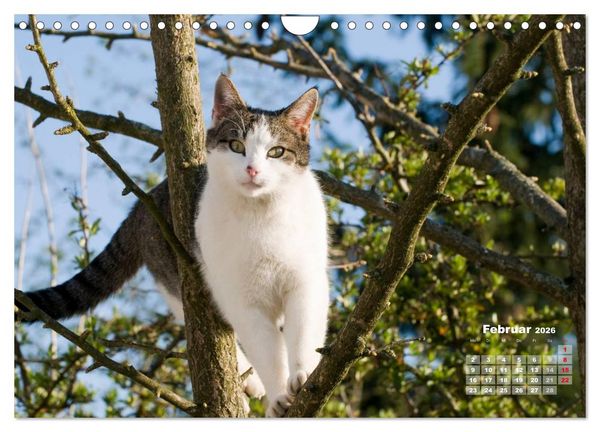Image resolution: width=600 pixels, height=432 pixels.
Task: Select calendar date 3
Action: click(x=488, y=360)
